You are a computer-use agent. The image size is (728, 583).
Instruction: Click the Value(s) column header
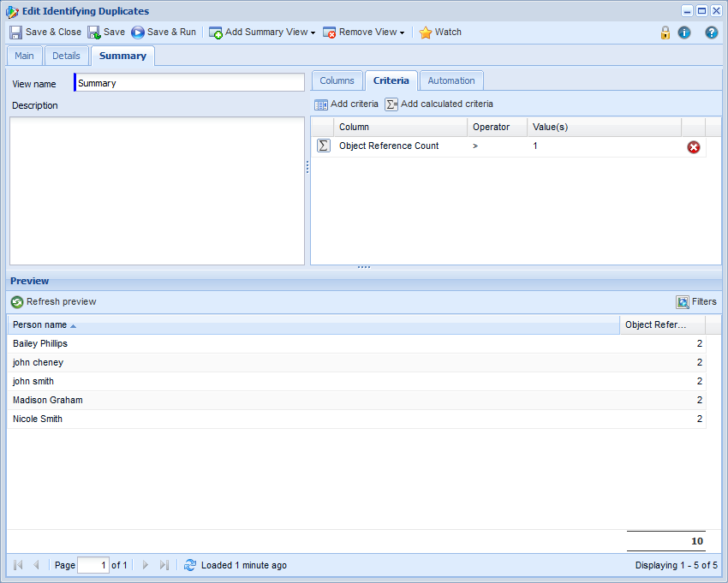(x=604, y=127)
